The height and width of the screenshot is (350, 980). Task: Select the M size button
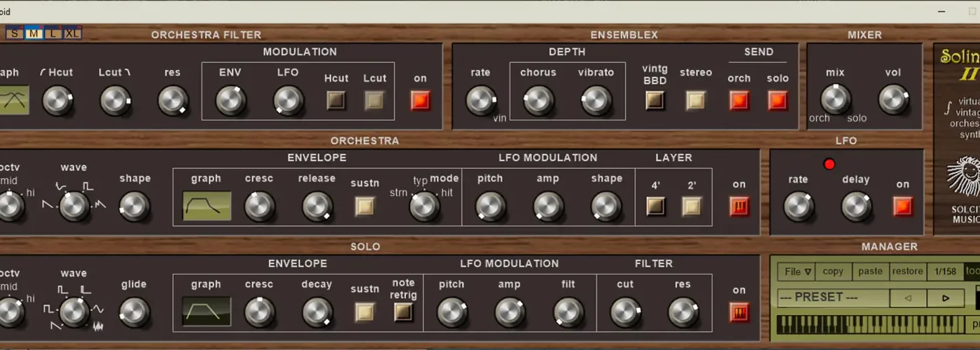point(34,34)
